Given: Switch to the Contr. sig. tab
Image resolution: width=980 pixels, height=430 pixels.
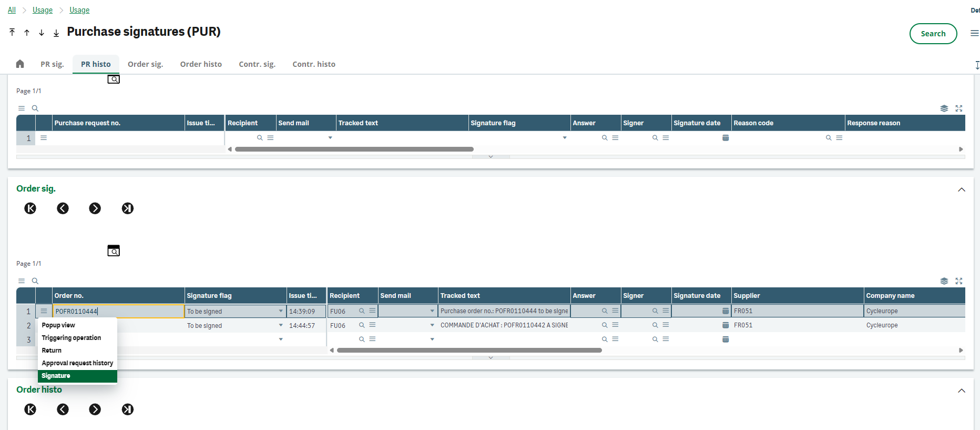Looking at the screenshot, I should (257, 64).
